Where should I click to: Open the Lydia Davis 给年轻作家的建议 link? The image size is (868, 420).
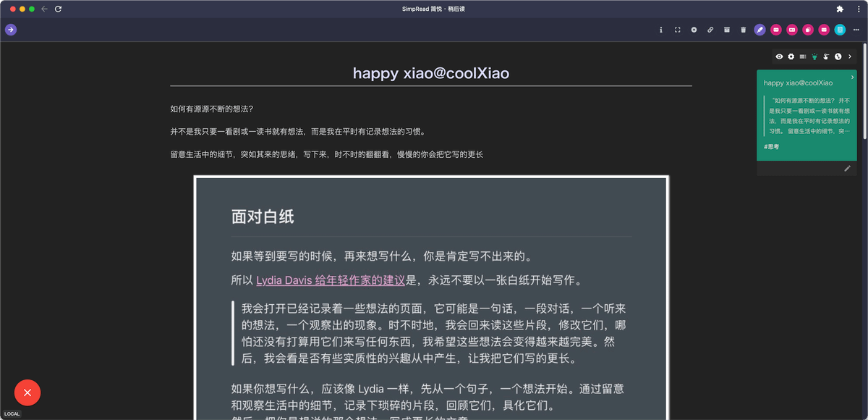[x=331, y=280]
